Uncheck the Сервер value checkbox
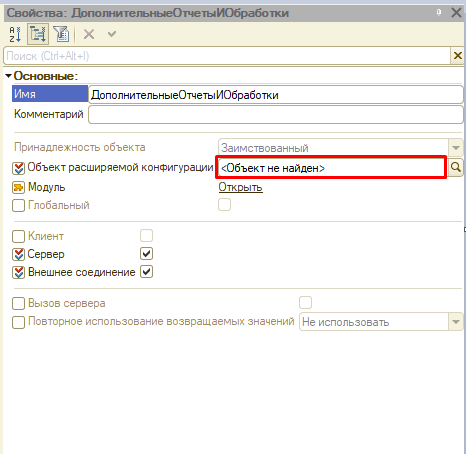 pyautogui.click(x=146, y=254)
